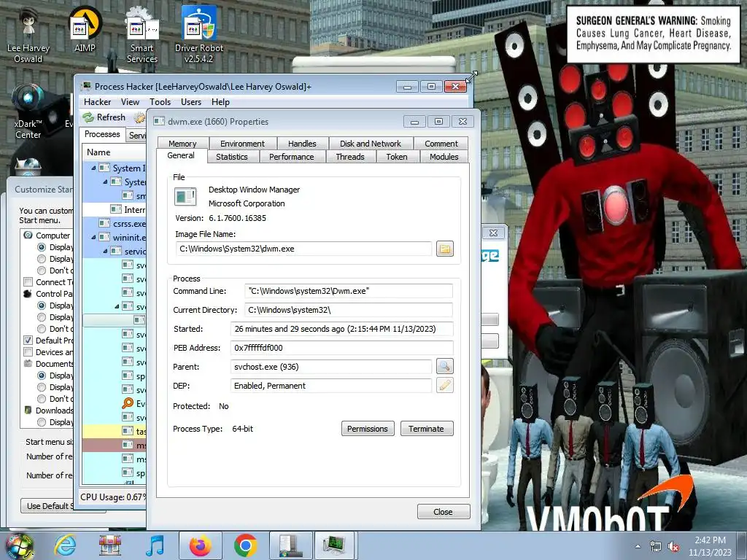Image resolution: width=747 pixels, height=560 pixels.
Task: Click the Image File Name path field
Action: point(304,249)
